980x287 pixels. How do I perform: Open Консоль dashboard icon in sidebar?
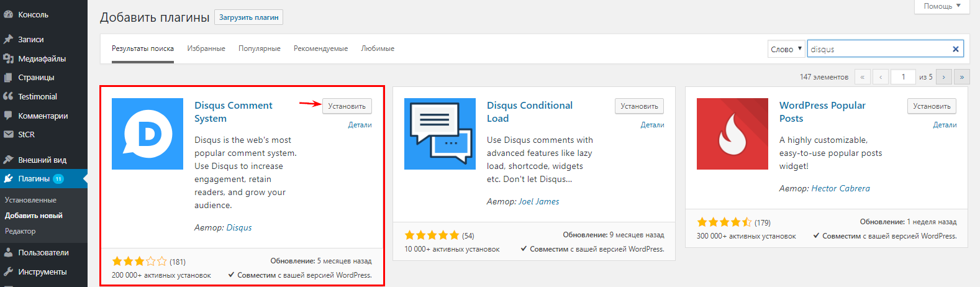[x=8, y=14]
